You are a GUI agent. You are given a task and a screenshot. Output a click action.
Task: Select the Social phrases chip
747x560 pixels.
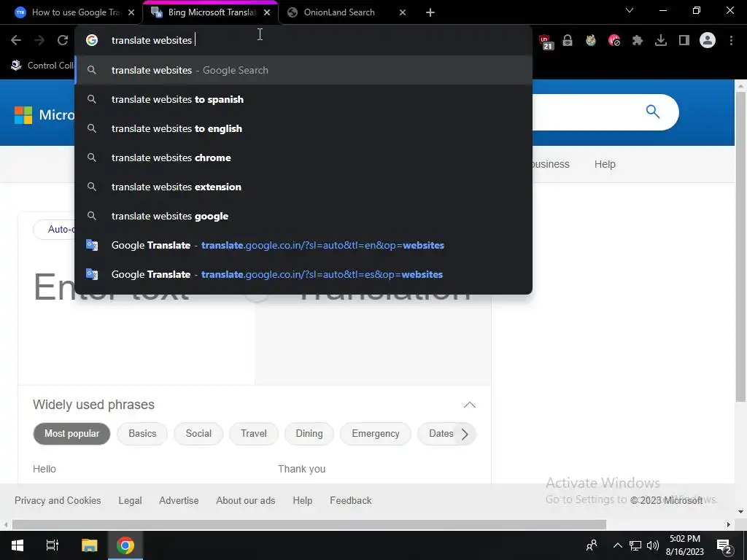point(198,434)
